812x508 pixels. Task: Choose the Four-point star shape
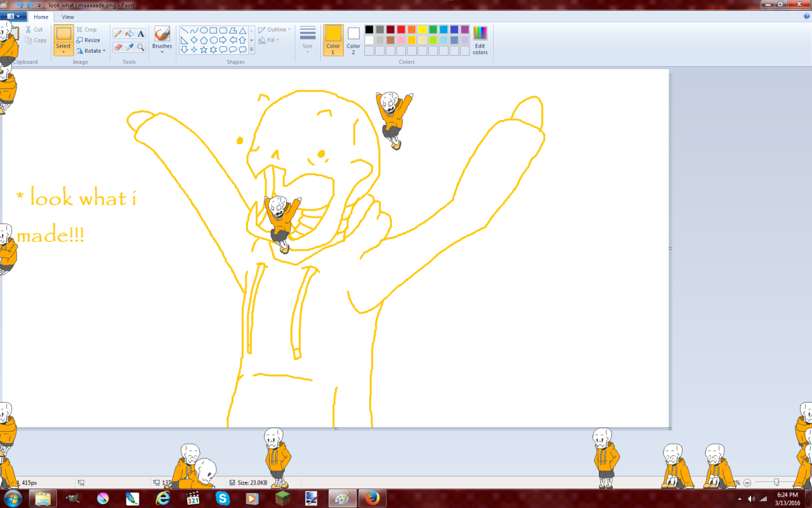click(194, 50)
